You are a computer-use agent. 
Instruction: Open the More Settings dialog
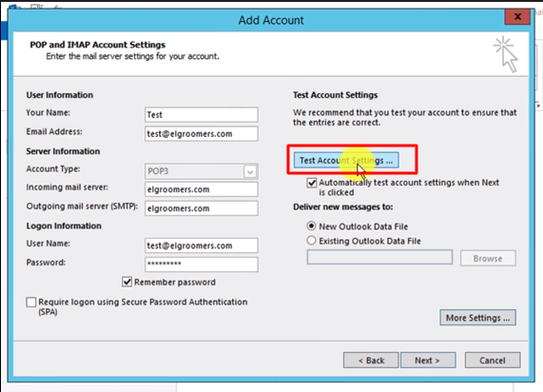pyautogui.click(x=477, y=318)
